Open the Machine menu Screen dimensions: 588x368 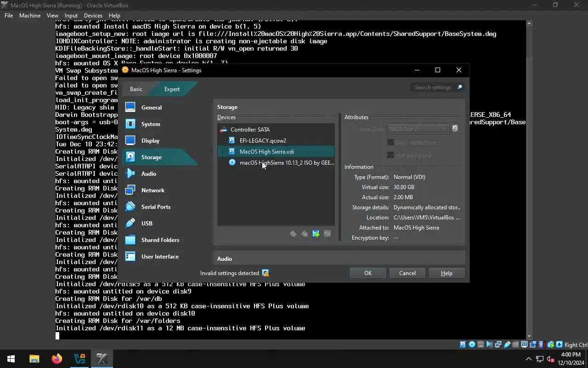30,15
